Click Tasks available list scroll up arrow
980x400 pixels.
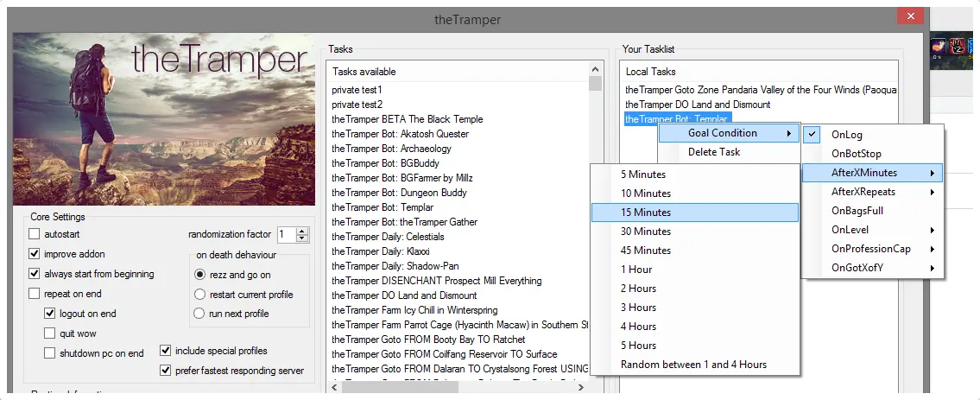click(x=595, y=69)
